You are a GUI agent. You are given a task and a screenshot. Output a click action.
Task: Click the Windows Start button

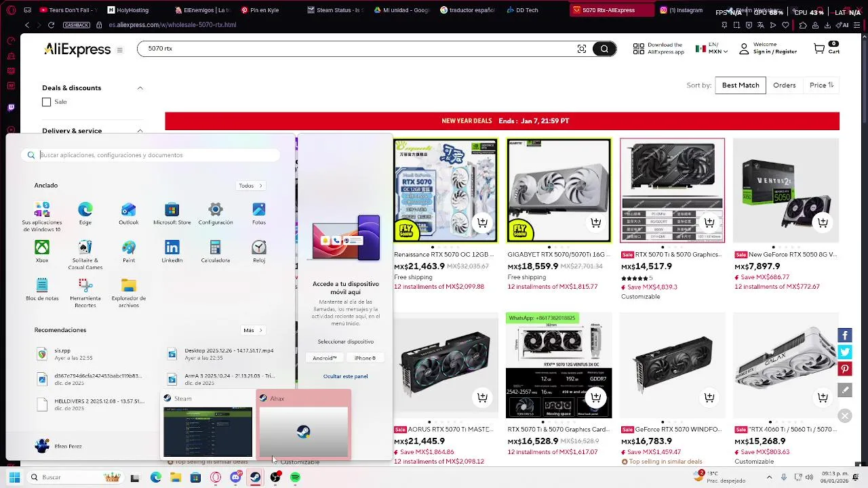click(x=14, y=478)
